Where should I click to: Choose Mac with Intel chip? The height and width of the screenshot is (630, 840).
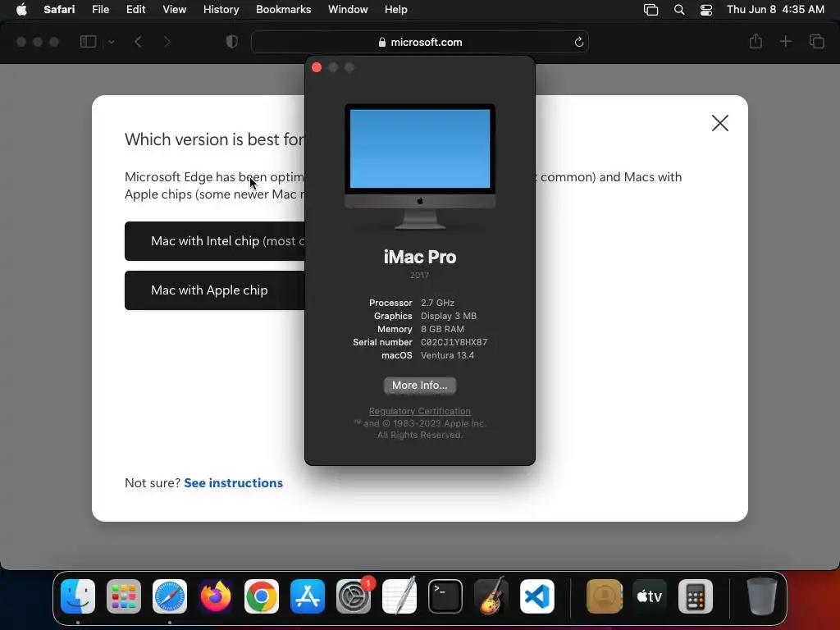point(215,241)
